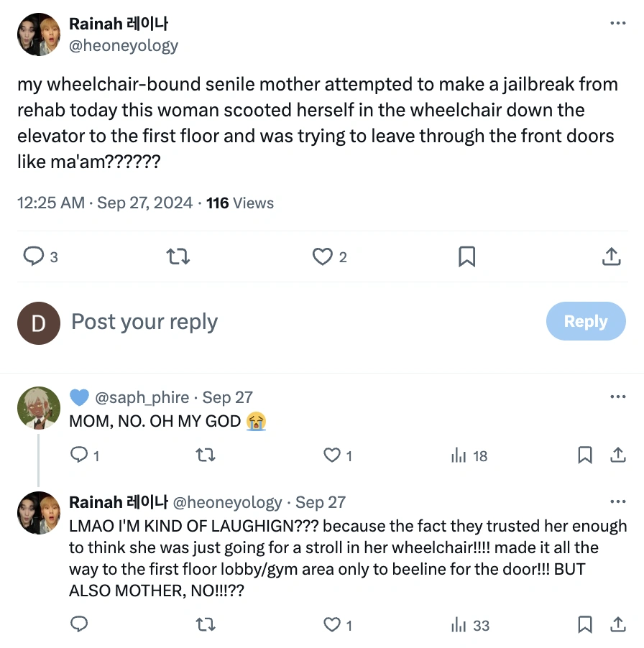
Task: View analytics of Rainah's follow-up reply
Action: click(459, 625)
